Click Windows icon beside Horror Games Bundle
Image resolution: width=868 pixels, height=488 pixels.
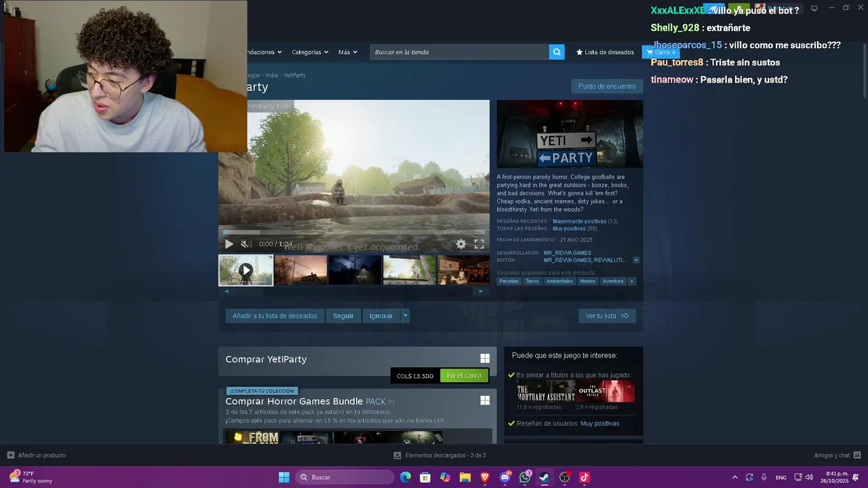485,401
